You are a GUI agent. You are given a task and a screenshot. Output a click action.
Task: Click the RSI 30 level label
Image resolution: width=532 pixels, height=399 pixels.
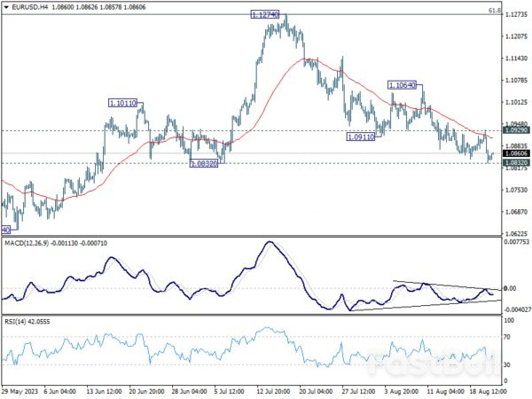[507, 364]
